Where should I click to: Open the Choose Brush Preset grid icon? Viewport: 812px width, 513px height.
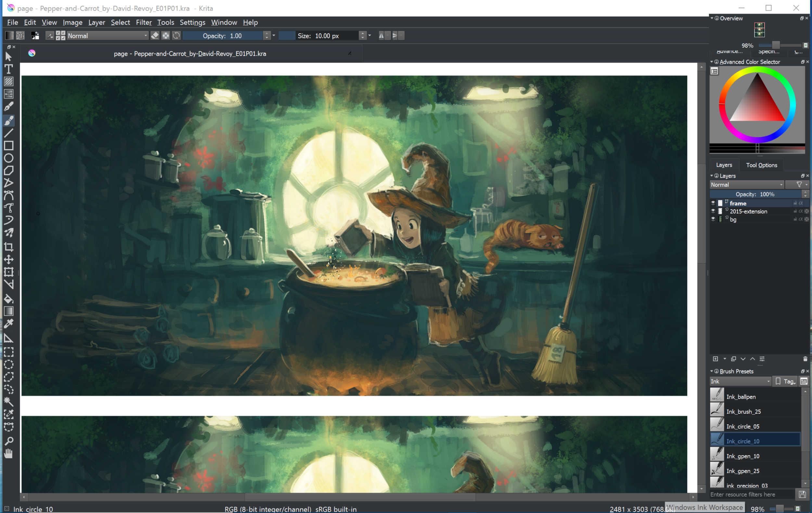pos(60,36)
